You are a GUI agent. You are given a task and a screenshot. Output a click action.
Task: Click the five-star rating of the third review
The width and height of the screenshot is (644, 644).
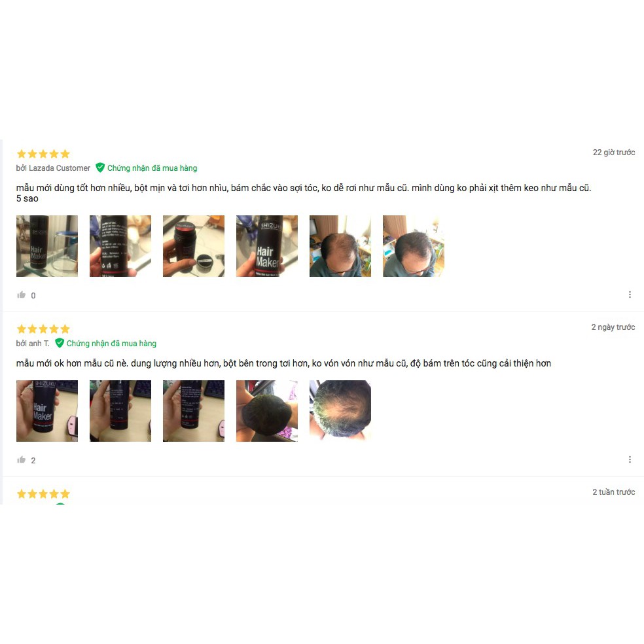(43, 493)
